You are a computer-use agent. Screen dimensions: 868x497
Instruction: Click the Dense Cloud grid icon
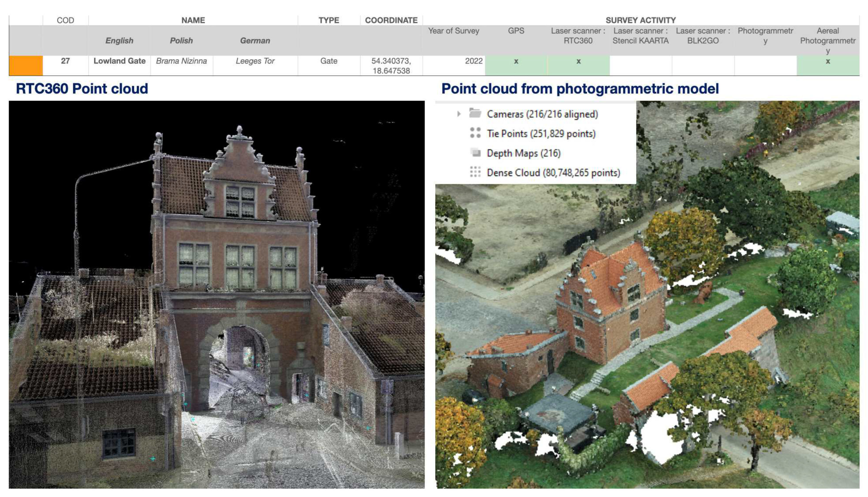(x=475, y=172)
